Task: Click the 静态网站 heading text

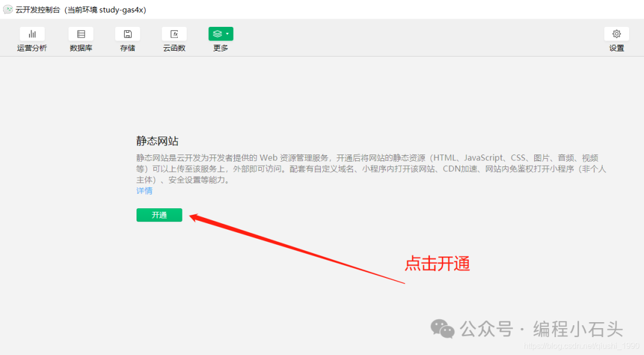Action: coord(157,141)
